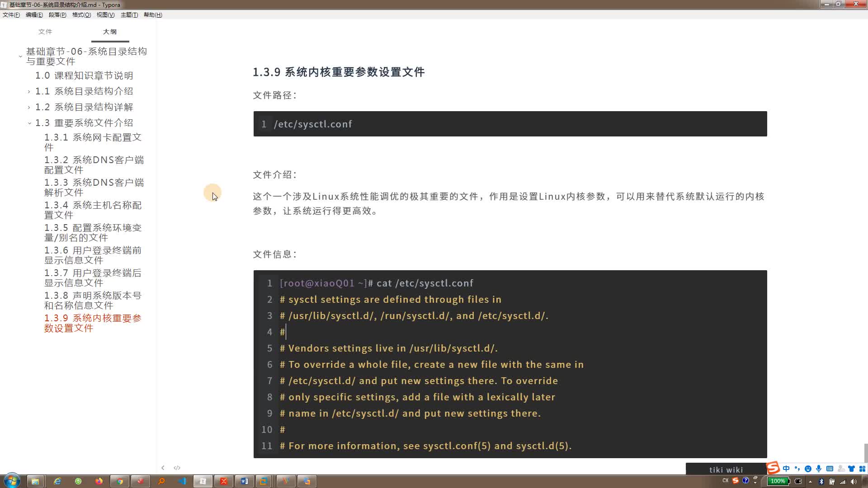Image resolution: width=868 pixels, height=488 pixels.
Task: Click inside /etc/sysctl.conf code block
Action: click(x=510, y=124)
